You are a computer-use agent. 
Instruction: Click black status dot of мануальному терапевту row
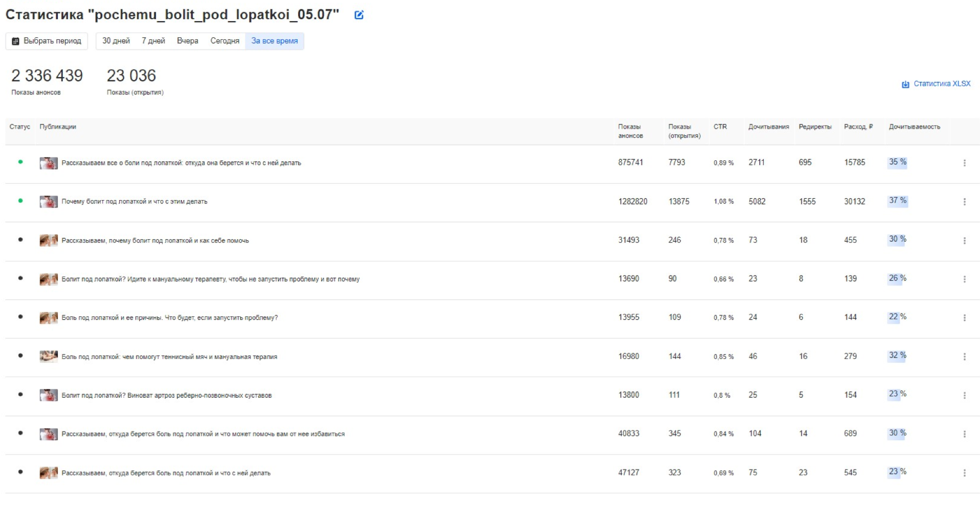(x=20, y=278)
